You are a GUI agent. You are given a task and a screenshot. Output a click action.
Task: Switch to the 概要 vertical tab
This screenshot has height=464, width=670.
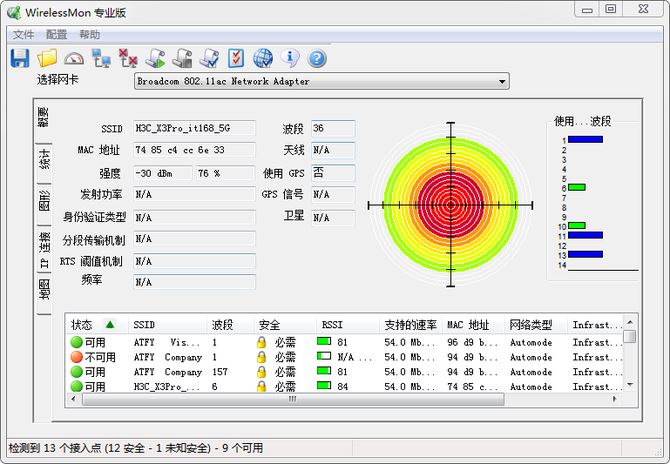(44, 117)
